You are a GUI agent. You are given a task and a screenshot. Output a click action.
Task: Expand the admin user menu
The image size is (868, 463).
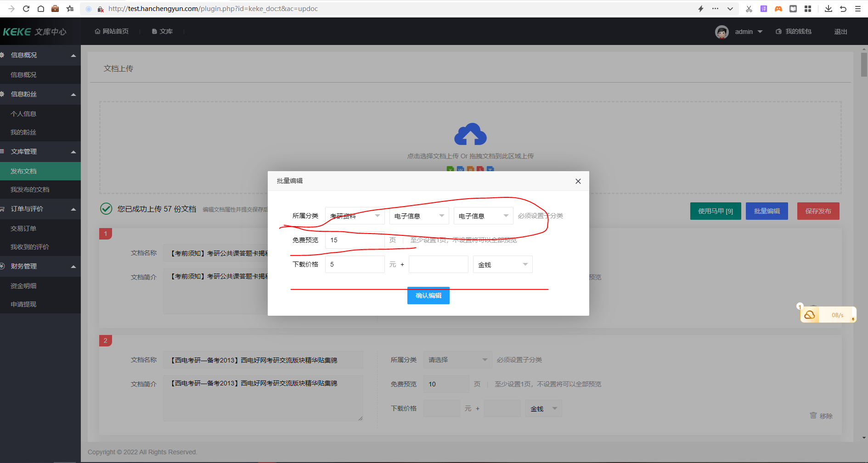point(749,32)
